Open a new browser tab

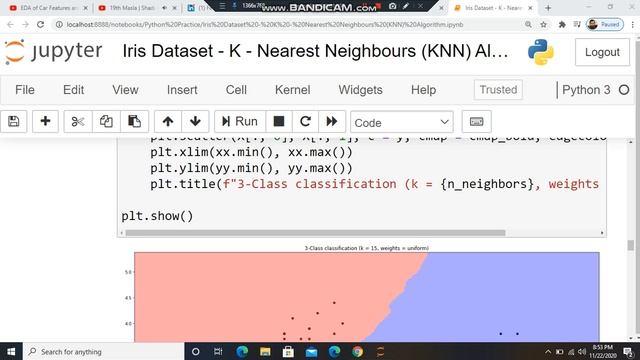click(x=548, y=8)
